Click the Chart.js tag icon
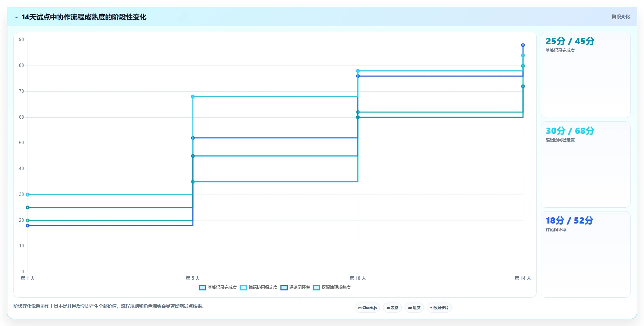The height and width of the screenshot is (326, 644). [360, 308]
